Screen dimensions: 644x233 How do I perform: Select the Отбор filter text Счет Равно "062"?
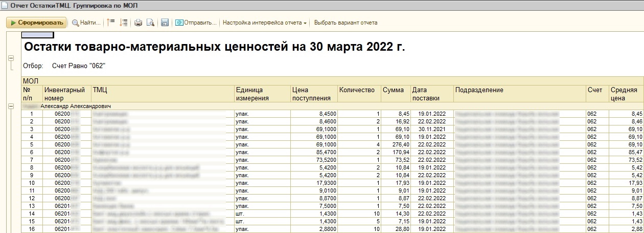(x=79, y=66)
